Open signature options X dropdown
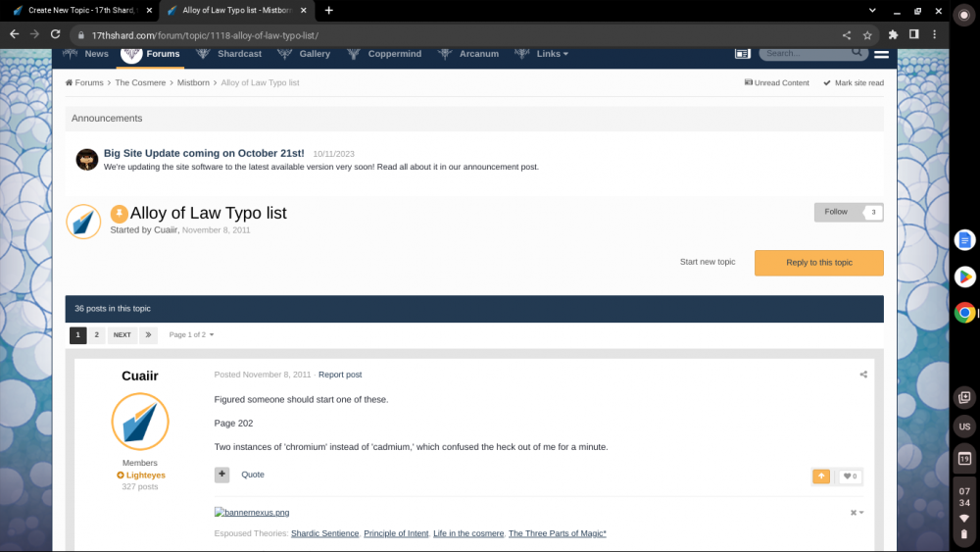 pyautogui.click(x=857, y=513)
